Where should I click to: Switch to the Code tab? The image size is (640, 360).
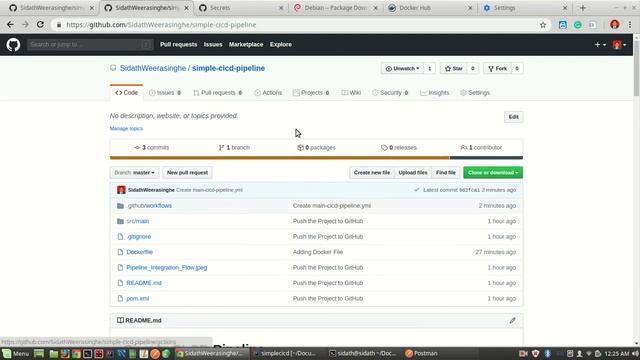pyautogui.click(x=127, y=93)
